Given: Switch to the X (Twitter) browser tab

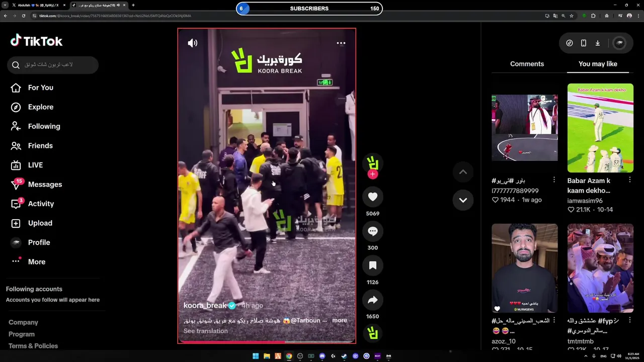Looking at the screenshot, I should (38, 5).
